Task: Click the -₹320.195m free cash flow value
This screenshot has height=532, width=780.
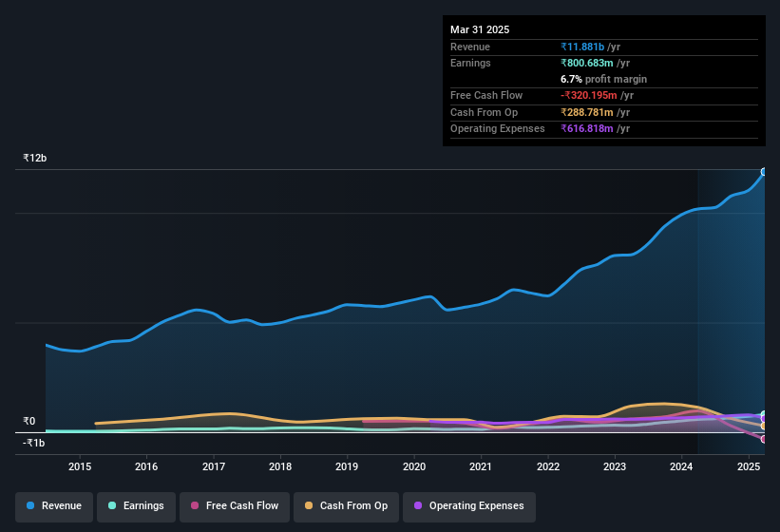Action: 589,95
